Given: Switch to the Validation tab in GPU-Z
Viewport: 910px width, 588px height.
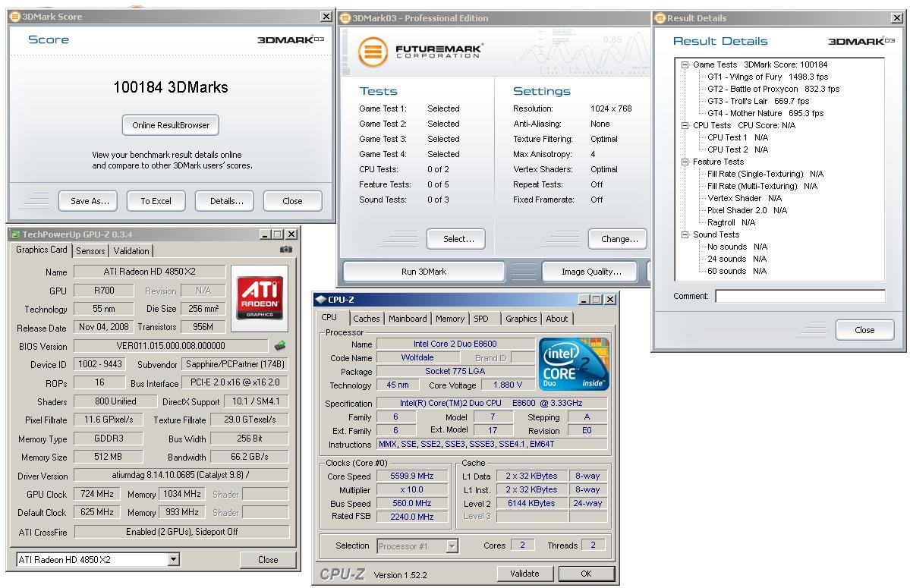Looking at the screenshot, I should (x=131, y=250).
